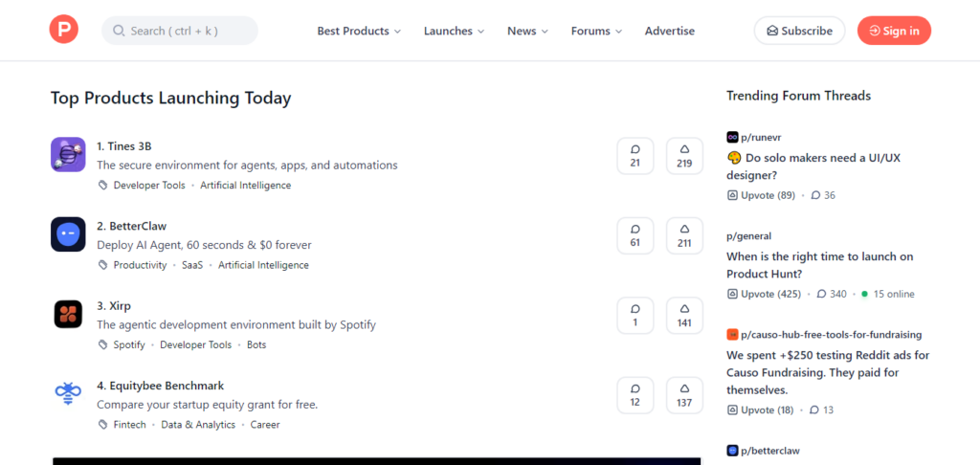Click the Tines 3B product thumbnail

pyautogui.click(x=68, y=154)
